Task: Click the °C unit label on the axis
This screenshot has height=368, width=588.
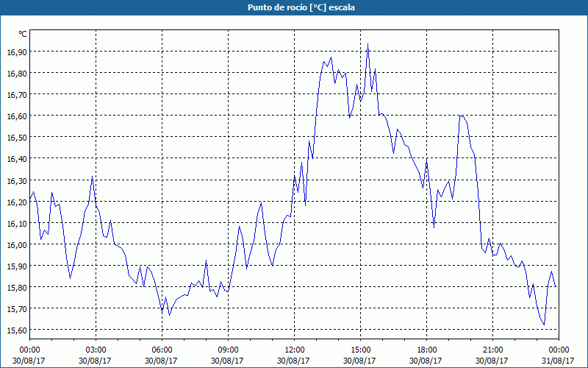Action: coord(23,34)
